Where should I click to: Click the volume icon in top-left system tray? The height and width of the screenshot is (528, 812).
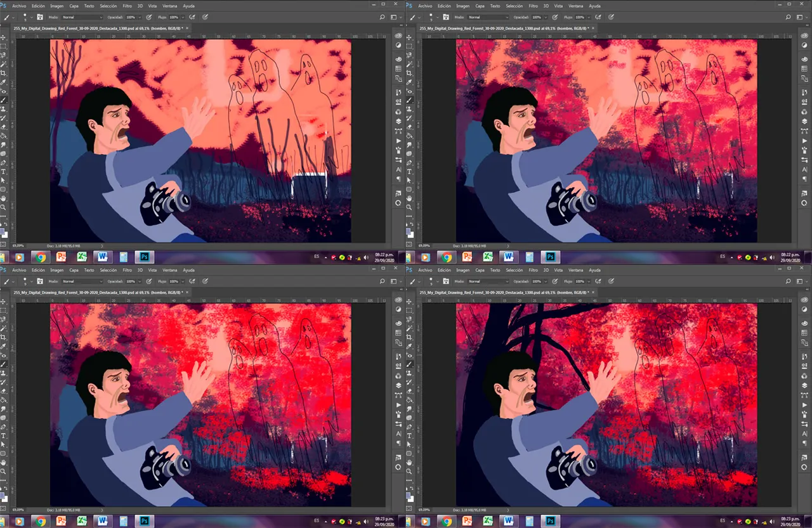pyautogui.click(x=366, y=257)
